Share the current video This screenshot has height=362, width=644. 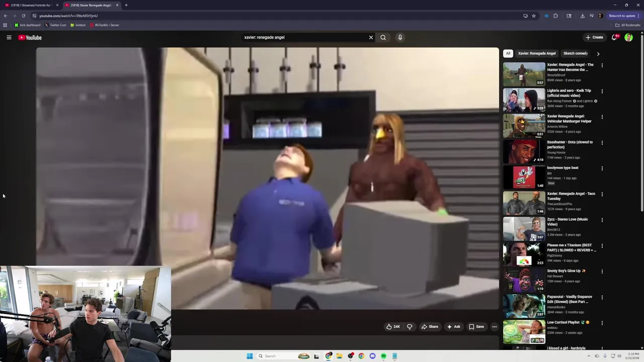430,327
